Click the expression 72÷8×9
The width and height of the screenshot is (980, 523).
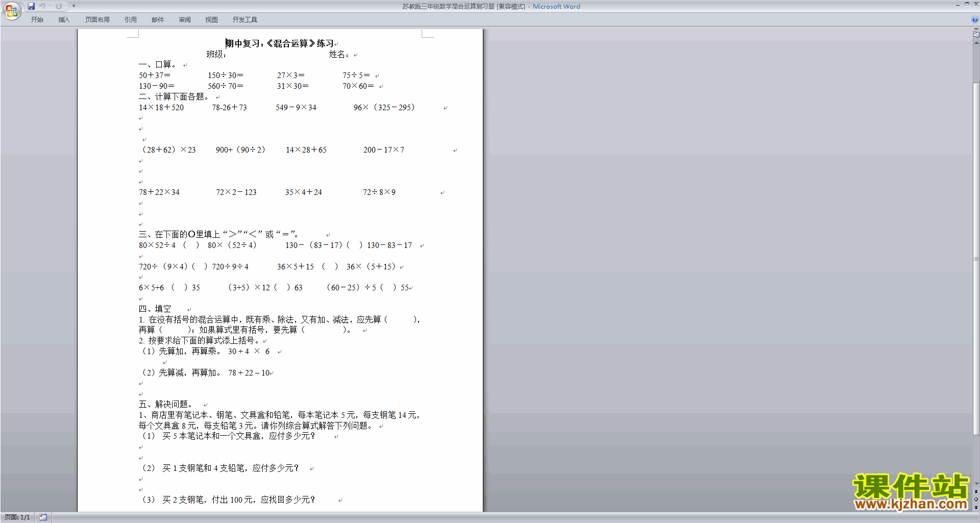click(x=379, y=192)
